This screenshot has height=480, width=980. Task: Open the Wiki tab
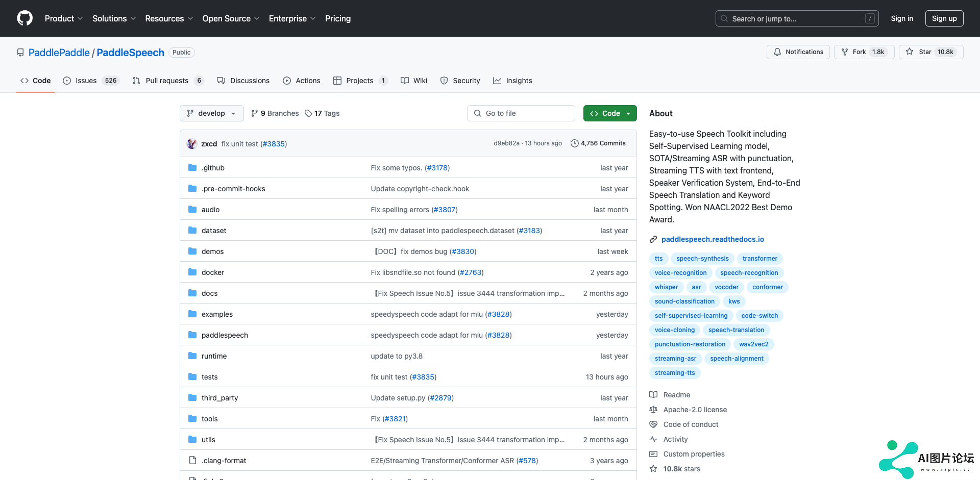pyautogui.click(x=414, y=81)
